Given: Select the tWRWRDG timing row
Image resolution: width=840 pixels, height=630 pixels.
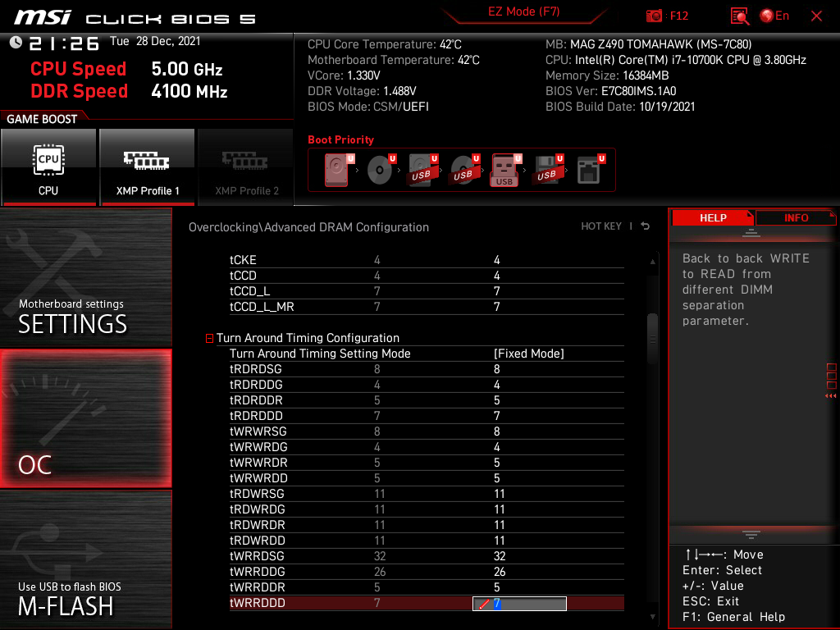Looking at the screenshot, I should pyautogui.click(x=427, y=447).
